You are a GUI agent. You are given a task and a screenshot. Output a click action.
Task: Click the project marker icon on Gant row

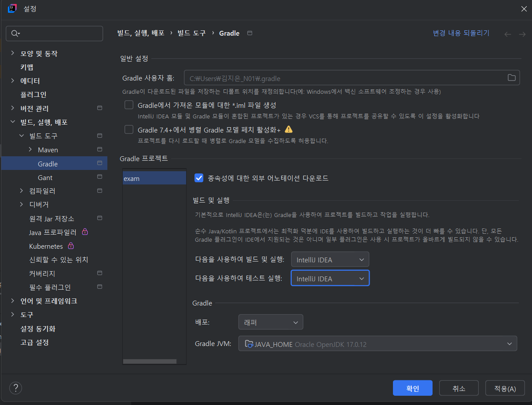pyautogui.click(x=99, y=177)
